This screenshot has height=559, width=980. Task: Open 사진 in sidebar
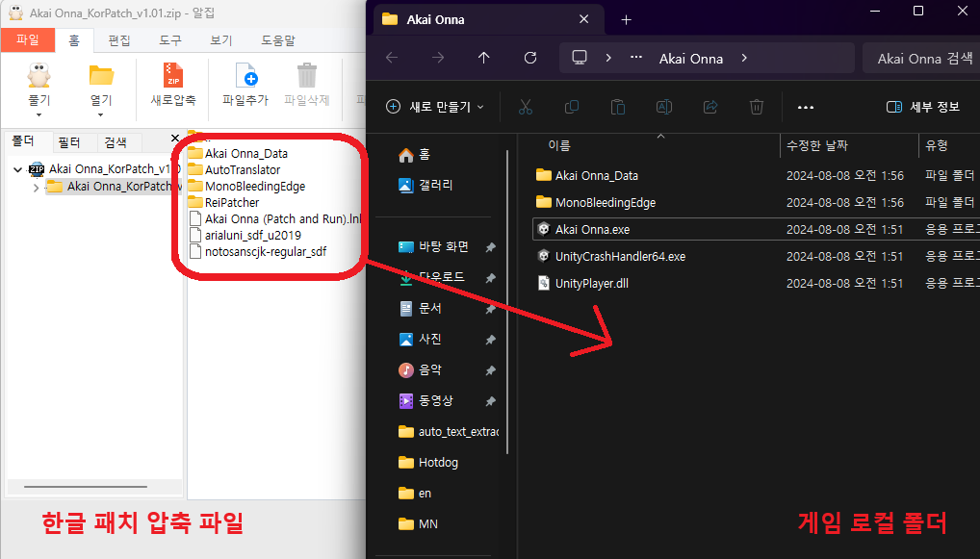point(421,339)
